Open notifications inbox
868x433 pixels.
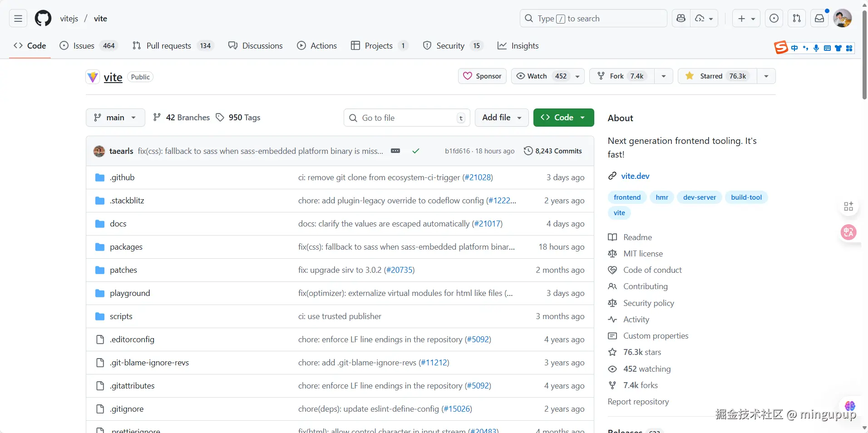pyautogui.click(x=819, y=19)
